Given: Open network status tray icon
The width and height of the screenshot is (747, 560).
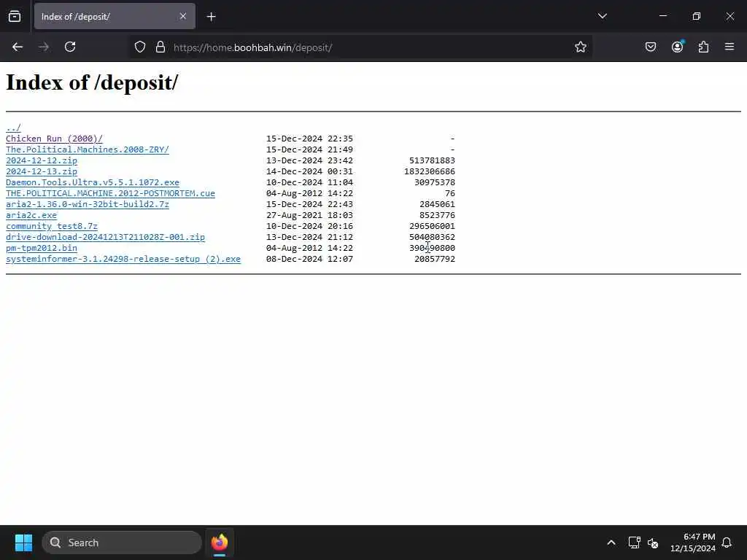Looking at the screenshot, I should click(634, 542).
